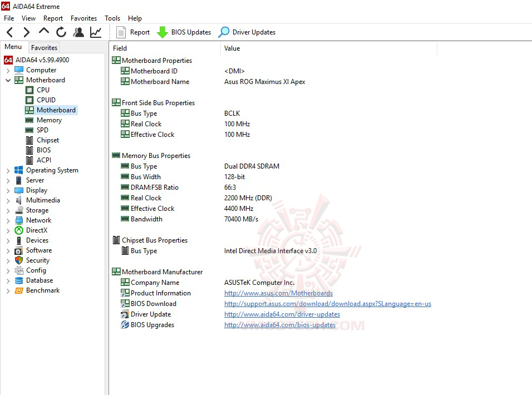Image resolution: width=532 pixels, height=395 pixels.
Task: Expand the Computer node chevron
Action: [x=8, y=71]
